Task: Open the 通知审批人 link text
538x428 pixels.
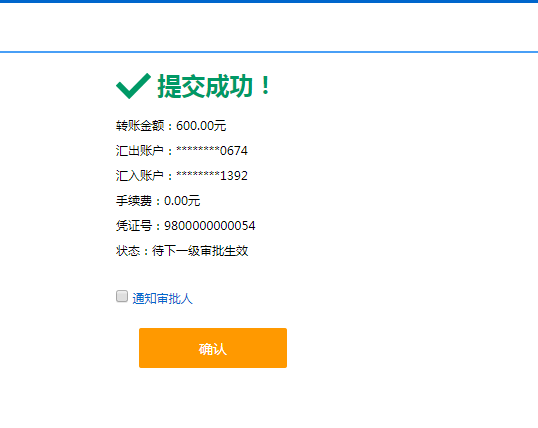Action: (x=162, y=299)
